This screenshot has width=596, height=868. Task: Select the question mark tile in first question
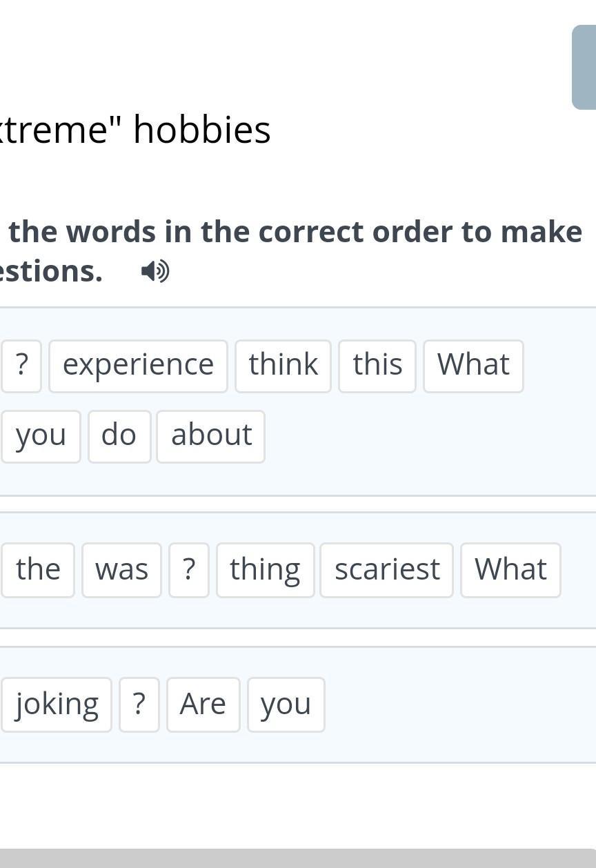(21, 366)
